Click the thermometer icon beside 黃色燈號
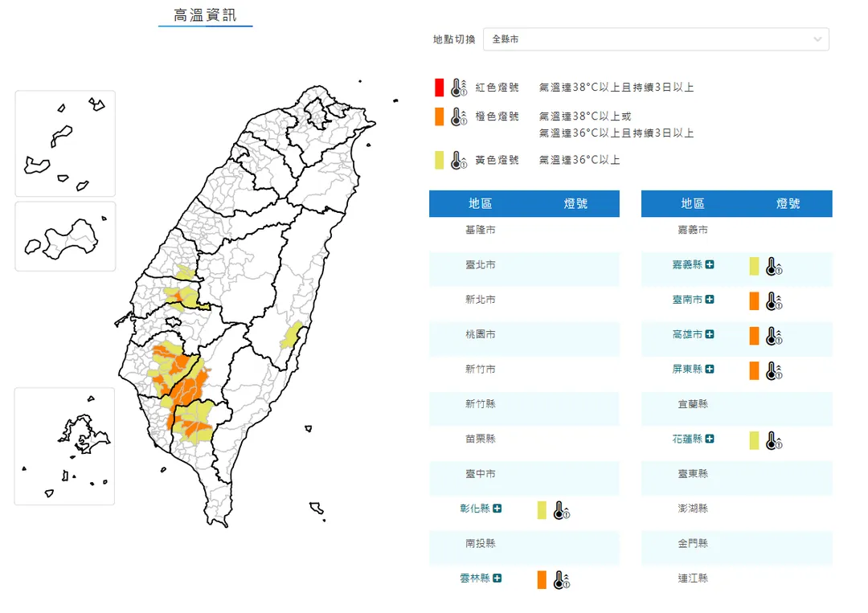 tap(458, 161)
